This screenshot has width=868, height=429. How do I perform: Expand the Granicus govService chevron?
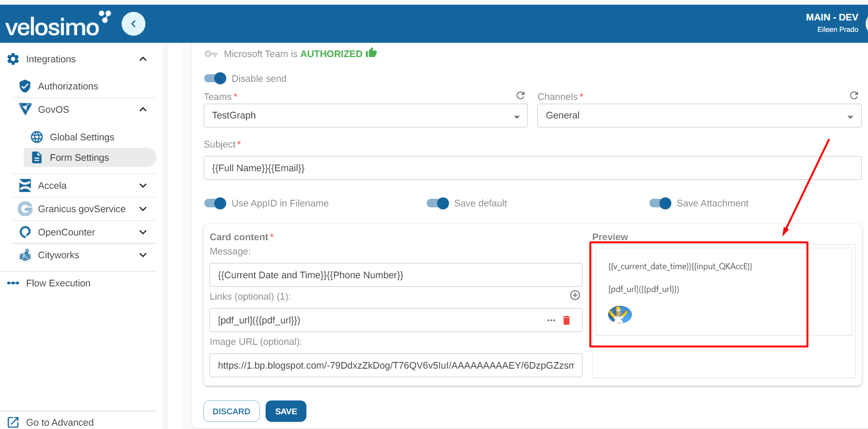143,209
